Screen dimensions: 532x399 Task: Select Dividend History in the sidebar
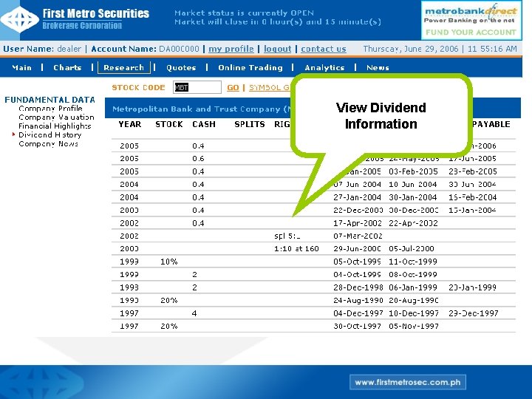[x=50, y=134]
